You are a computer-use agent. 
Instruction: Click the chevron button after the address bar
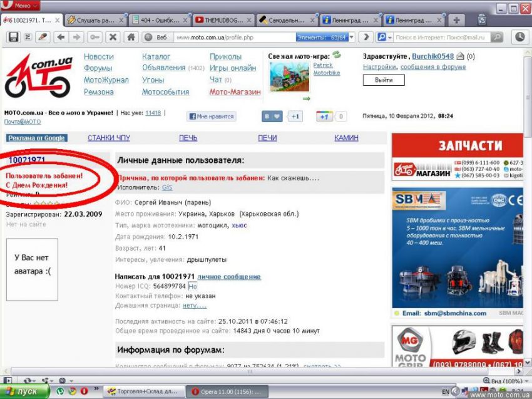pos(366,37)
